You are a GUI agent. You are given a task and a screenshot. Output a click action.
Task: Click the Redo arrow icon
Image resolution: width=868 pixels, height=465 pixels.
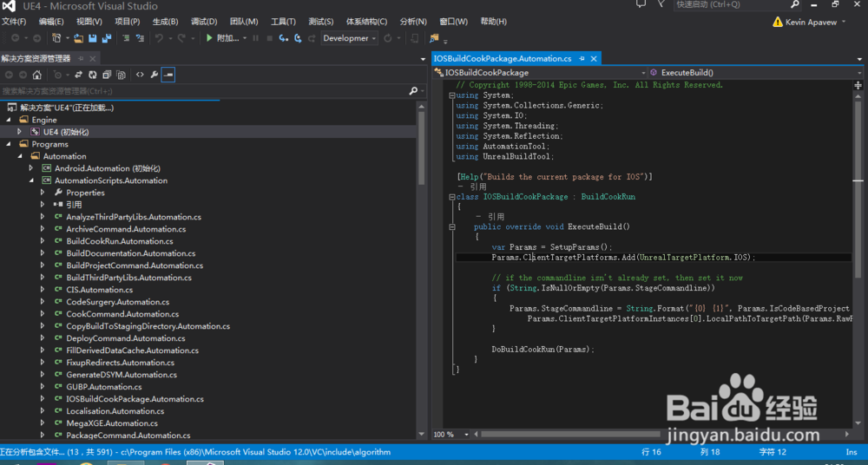point(181,38)
